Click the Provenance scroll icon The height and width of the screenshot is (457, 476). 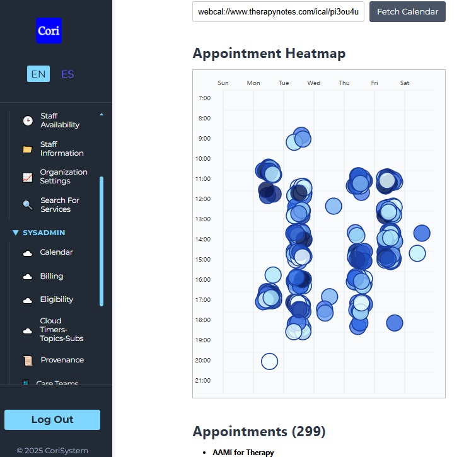(x=28, y=361)
